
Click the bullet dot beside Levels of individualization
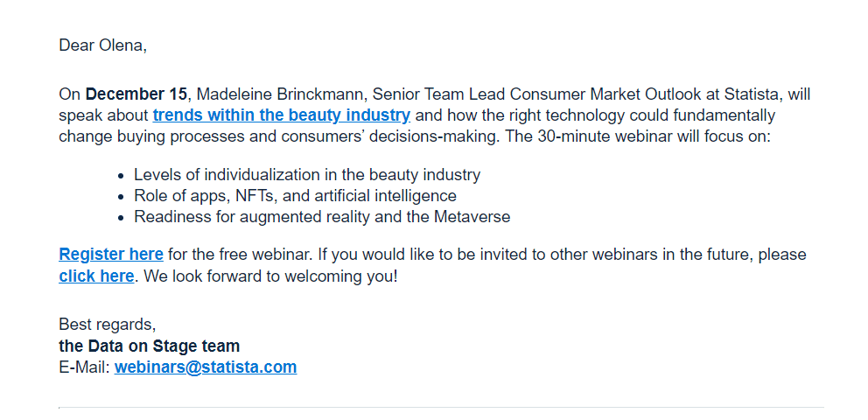click(x=121, y=176)
